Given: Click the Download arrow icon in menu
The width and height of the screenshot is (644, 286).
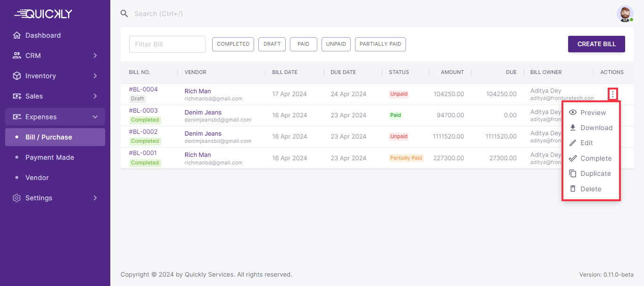Looking at the screenshot, I should point(573,128).
